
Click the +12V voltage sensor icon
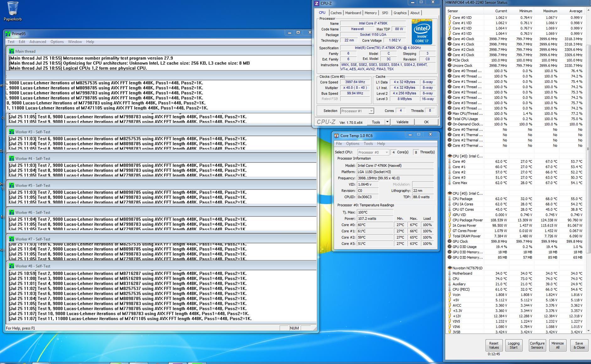click(x=450, y=316)
